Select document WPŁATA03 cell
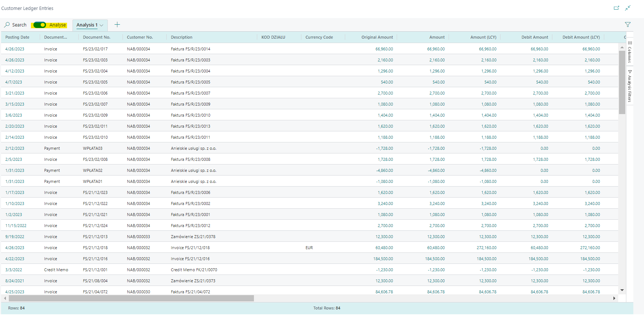This screenshot has width=644, height=315. [93, 148]
